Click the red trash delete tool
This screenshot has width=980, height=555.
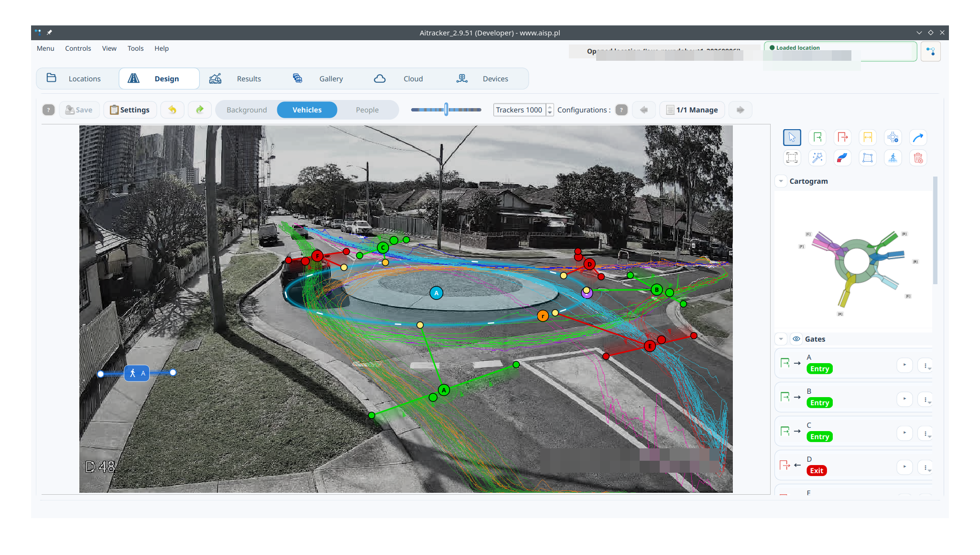(918, 158)
